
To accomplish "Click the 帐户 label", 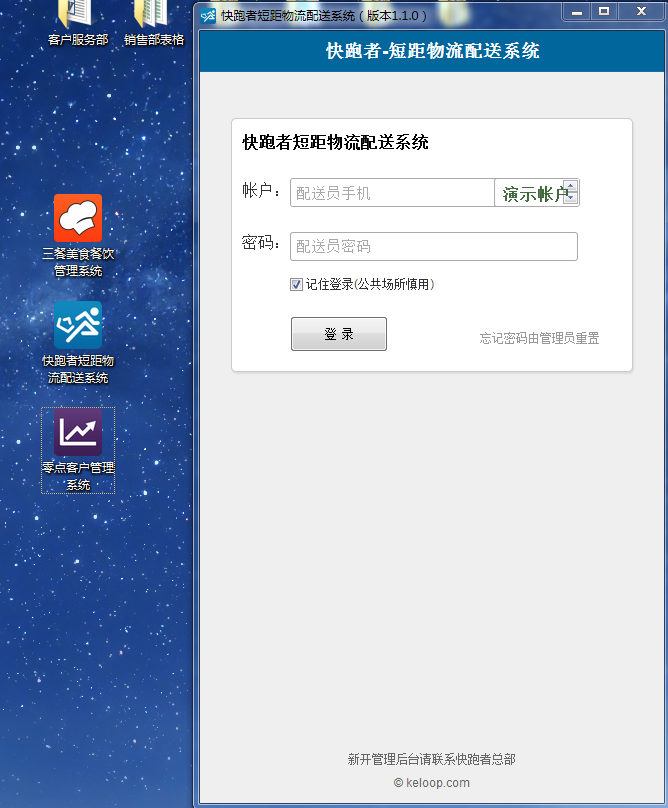I will click(x=261, y=191).
